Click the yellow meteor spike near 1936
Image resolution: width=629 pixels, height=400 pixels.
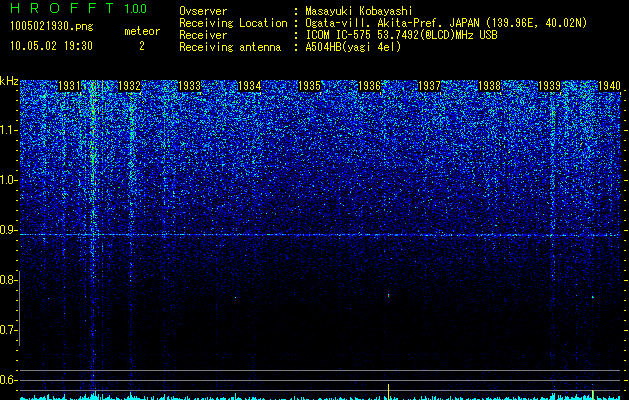[x=388, y=391]
